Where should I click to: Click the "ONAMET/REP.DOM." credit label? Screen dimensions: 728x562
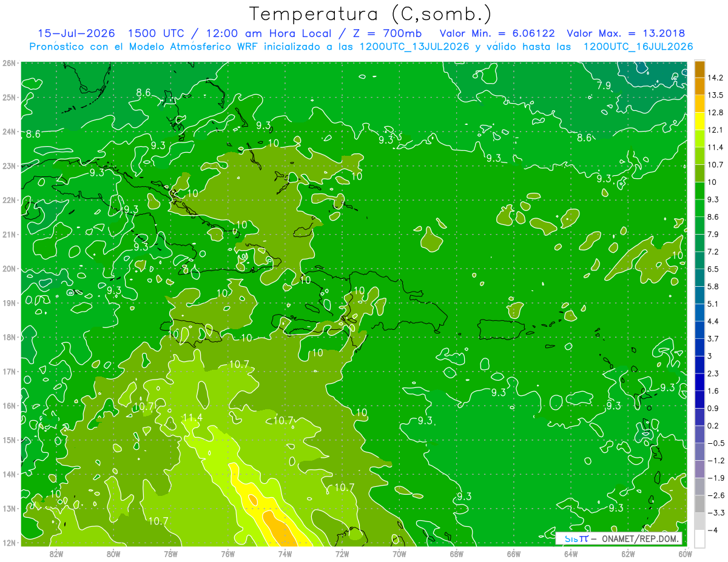(641, 538)
